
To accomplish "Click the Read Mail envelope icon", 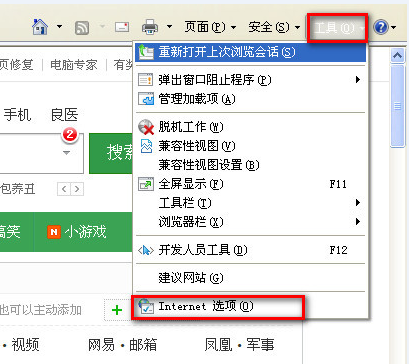I will coord(122,27).
